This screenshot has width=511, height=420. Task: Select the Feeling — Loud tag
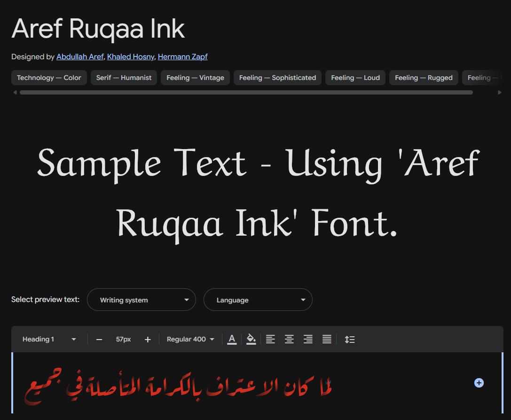point(355,78)
